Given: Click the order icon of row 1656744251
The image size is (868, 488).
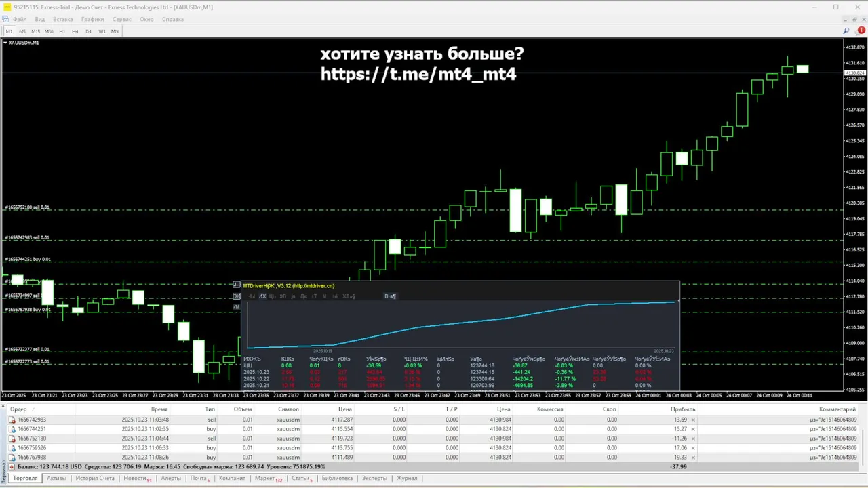Looking at the screenshot, I should click(x=12, y=429).
